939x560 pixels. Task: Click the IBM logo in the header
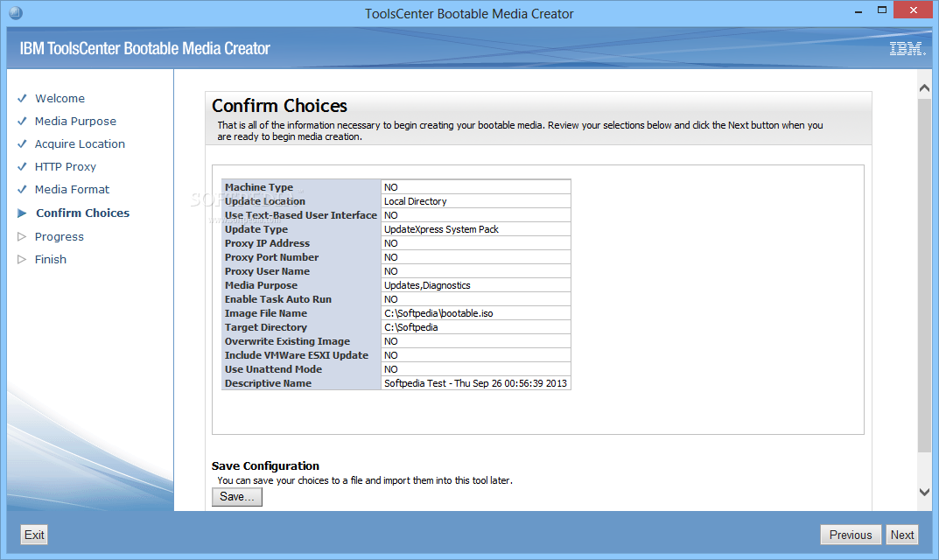(x=907, y=49)
